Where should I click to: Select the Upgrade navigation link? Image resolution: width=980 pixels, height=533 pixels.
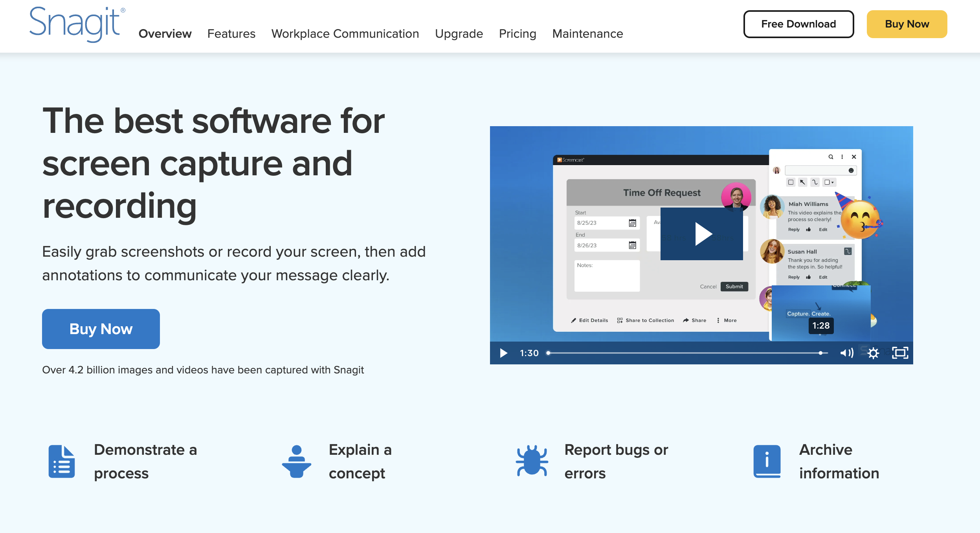coord(459,34)
